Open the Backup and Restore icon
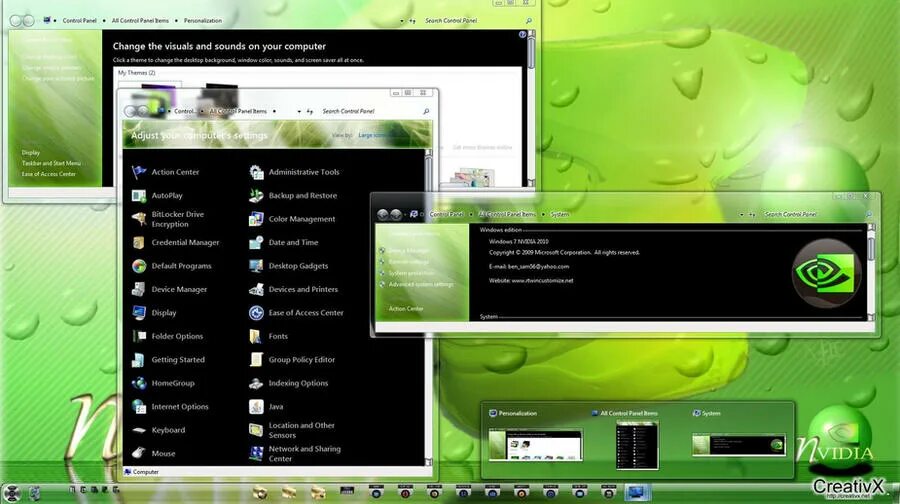900x504 pixels. pyautogui.click(x=256, y=195)
